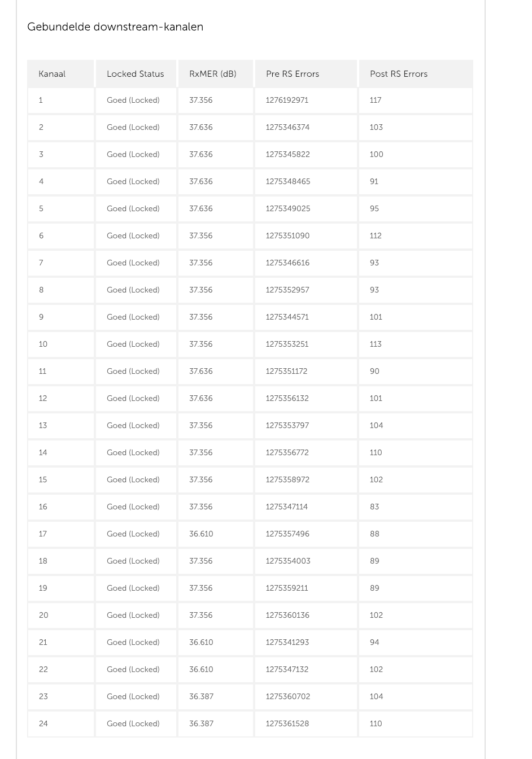
Task: Click the Post RS Errors header
Action: coord(398,74)
